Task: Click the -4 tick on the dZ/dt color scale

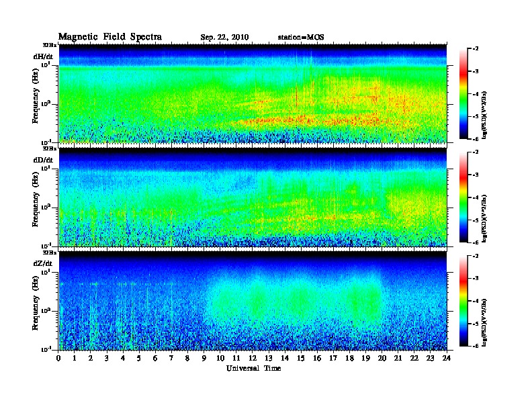Action: coord(476,301)
